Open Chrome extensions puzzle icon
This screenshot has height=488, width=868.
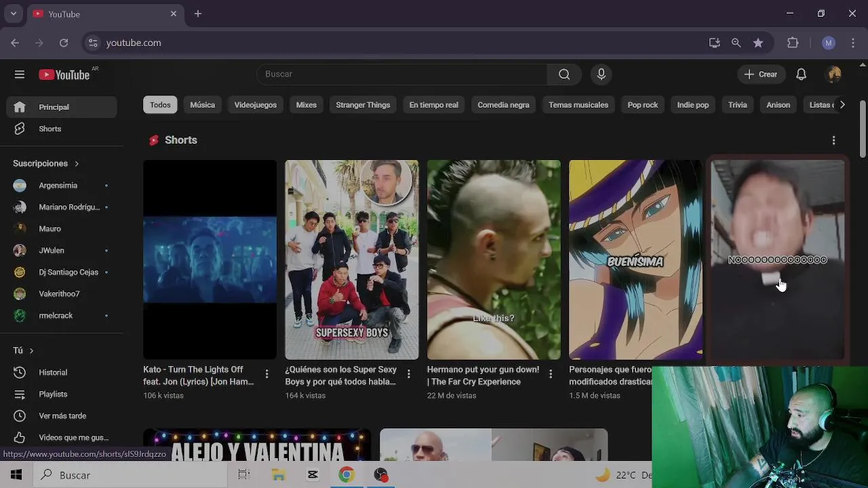[793, 43]
